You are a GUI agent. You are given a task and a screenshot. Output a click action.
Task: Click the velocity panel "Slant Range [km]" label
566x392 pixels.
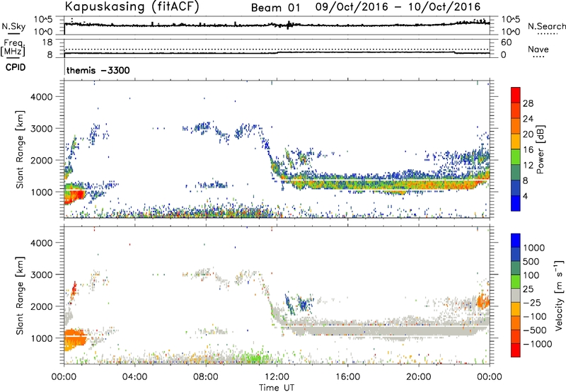pyautogui.click(x=21, y=295)
